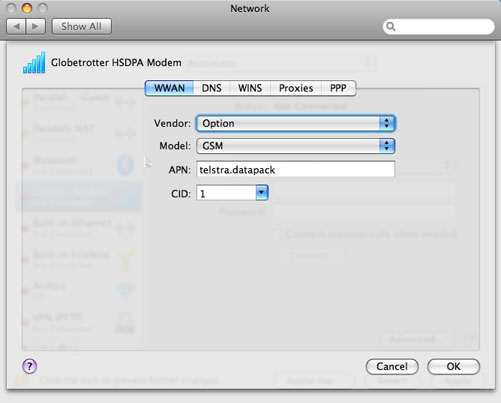501x403 pixels.
Task: Go forward with the right arrow
Action: (36, 26)
